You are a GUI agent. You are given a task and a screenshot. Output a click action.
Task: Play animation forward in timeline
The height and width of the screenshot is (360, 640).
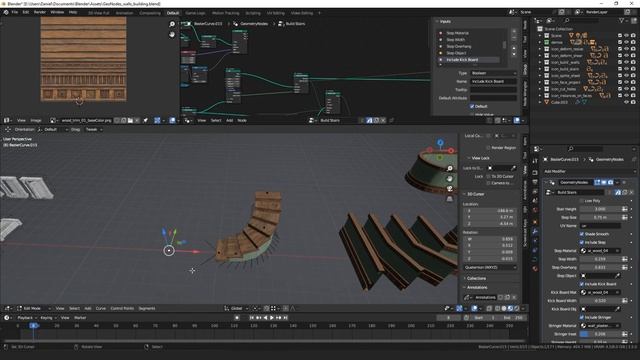[272, 318]
